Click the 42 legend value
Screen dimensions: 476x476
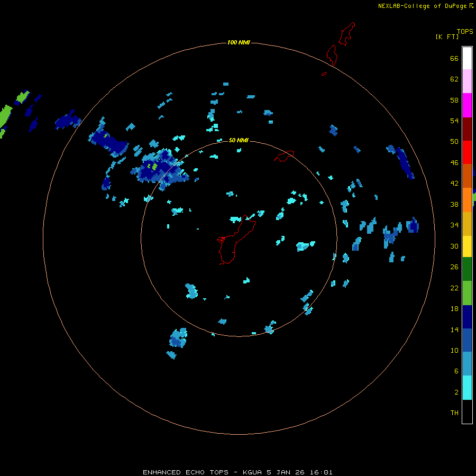coord(454,184)
